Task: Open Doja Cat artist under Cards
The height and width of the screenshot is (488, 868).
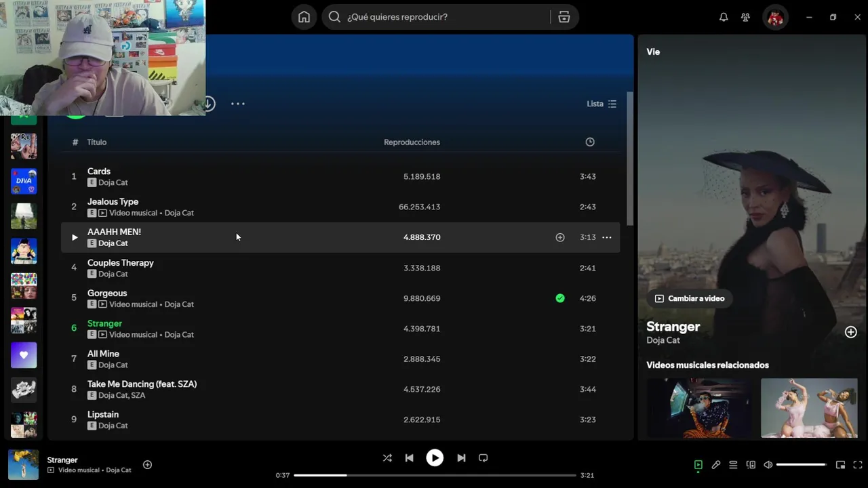Action: 113,182
